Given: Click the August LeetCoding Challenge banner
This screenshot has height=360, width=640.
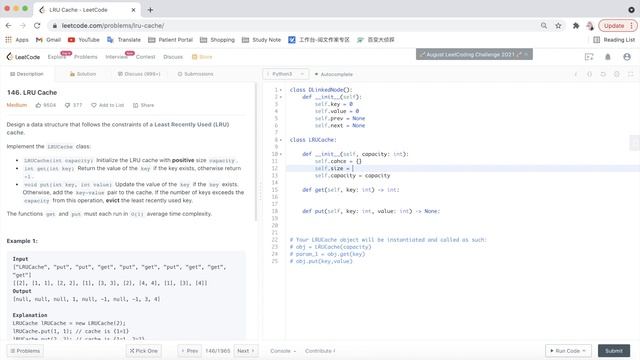Looking at the screenshot, I should coord(474,54).
